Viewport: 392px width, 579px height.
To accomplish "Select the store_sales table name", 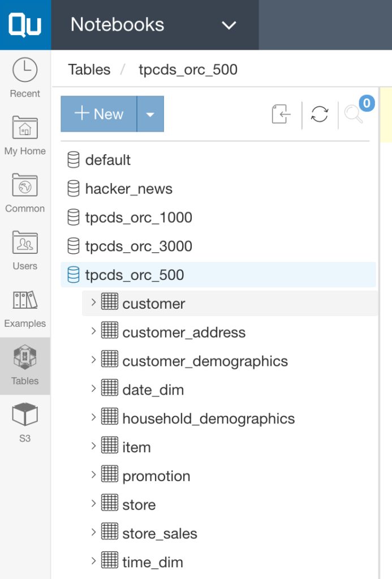I will (x=160, y=534).
